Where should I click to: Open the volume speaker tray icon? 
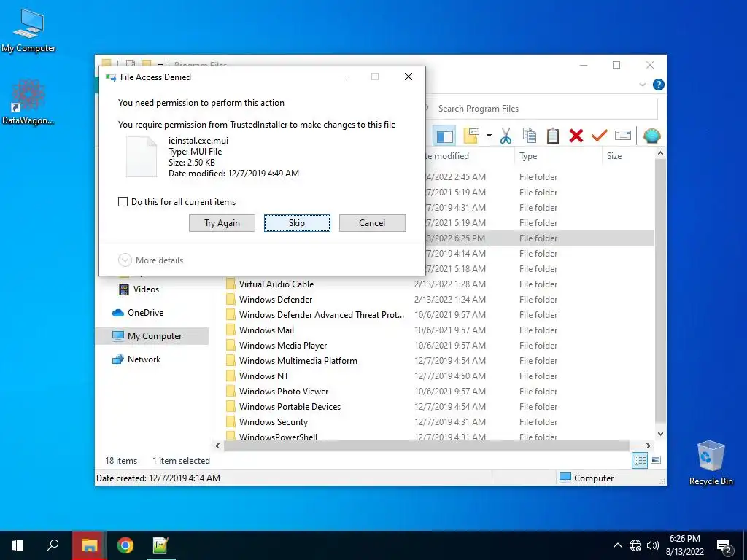tap(653, 545)
